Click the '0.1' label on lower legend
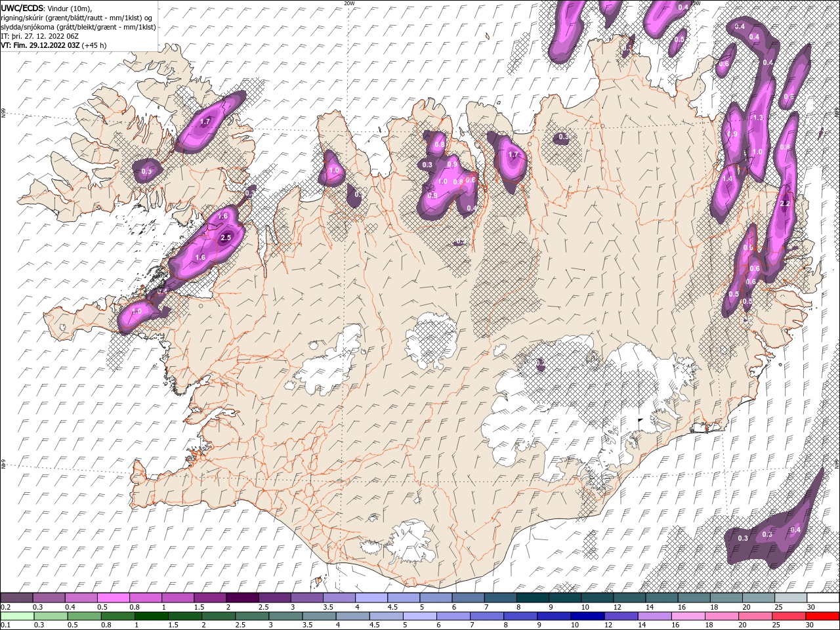The image size is (840, 630). tap(5, 625)
